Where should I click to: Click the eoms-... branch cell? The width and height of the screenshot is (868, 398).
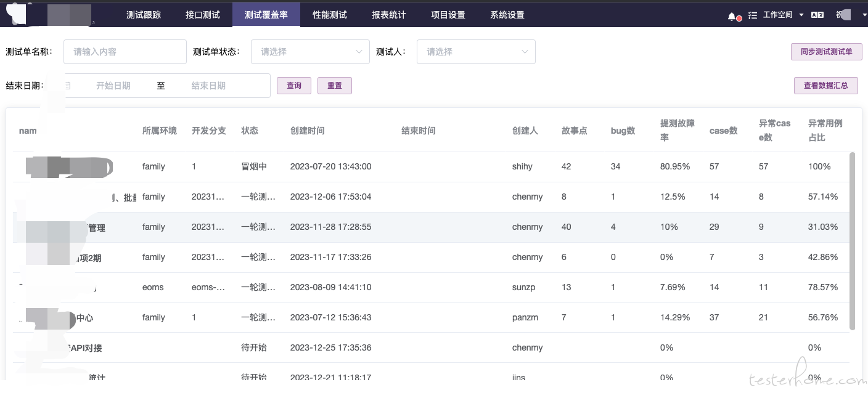click(208, 287)
